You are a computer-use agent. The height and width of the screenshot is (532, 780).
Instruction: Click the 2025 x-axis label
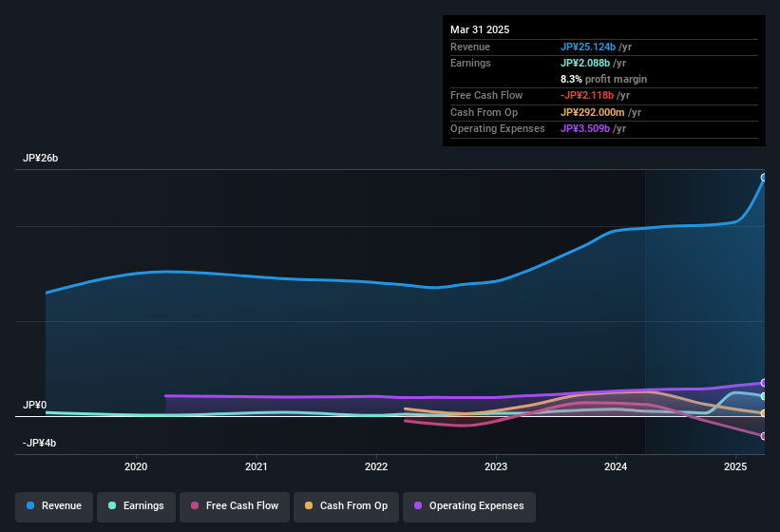pos(735,466)
